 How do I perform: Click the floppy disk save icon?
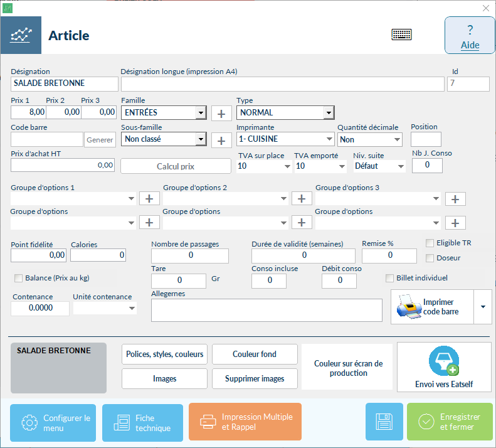coord(384,422)
